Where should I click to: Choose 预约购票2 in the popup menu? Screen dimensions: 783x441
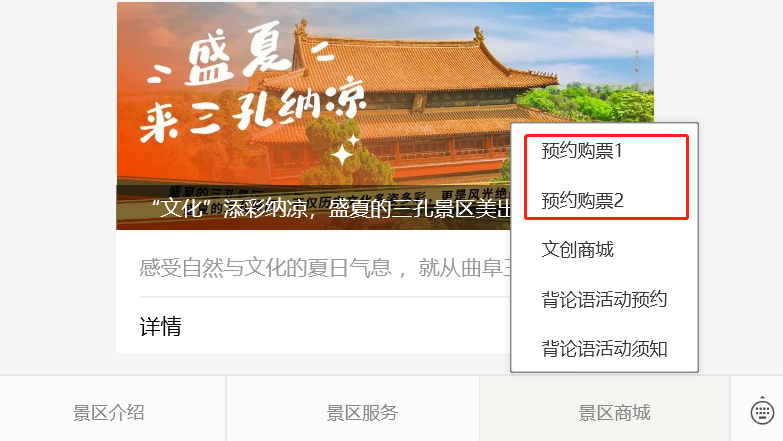click(582, 201)
